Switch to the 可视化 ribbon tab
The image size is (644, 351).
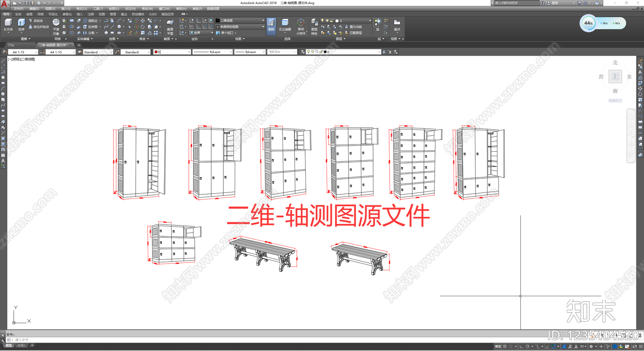pyautogui.click(x=53, y=14)
